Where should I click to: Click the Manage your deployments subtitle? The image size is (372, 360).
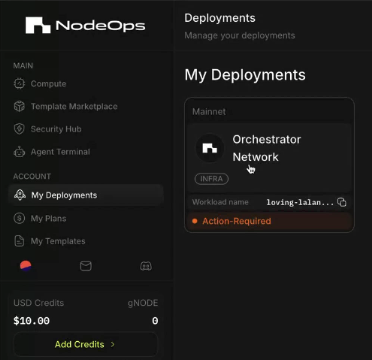coord(240,36)
